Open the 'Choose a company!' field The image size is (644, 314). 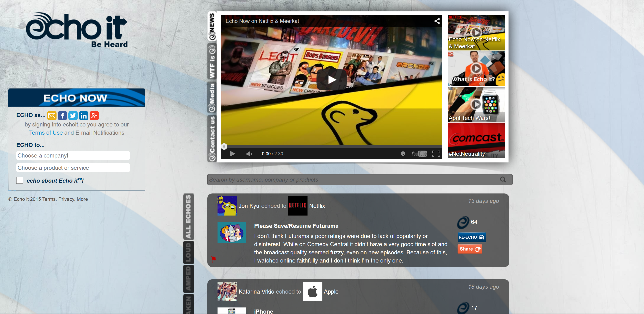click(x=73, y=155)
